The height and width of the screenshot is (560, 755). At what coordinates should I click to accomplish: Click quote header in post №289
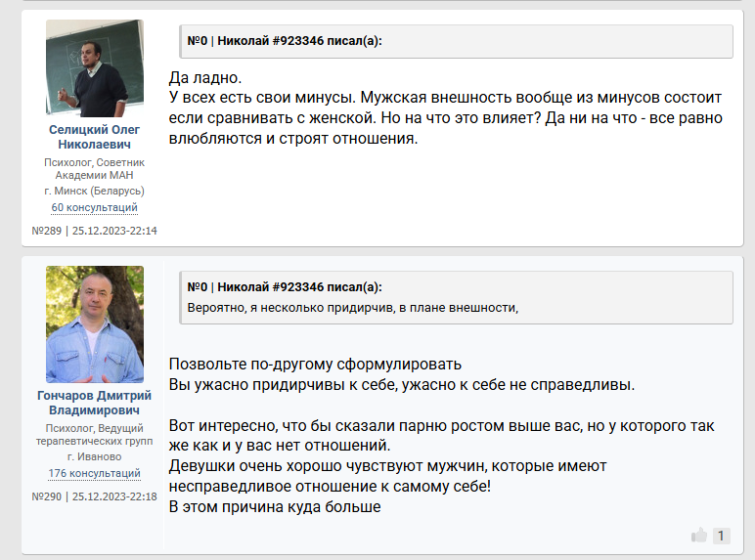(x=285, y=41)
